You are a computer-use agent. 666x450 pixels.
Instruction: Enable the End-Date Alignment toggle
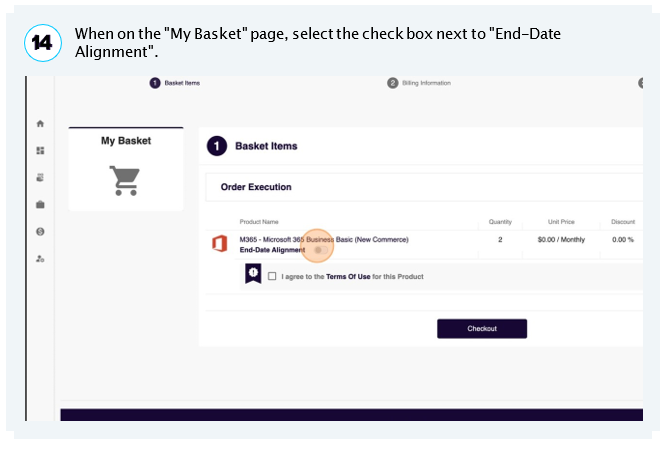point(321,250)
